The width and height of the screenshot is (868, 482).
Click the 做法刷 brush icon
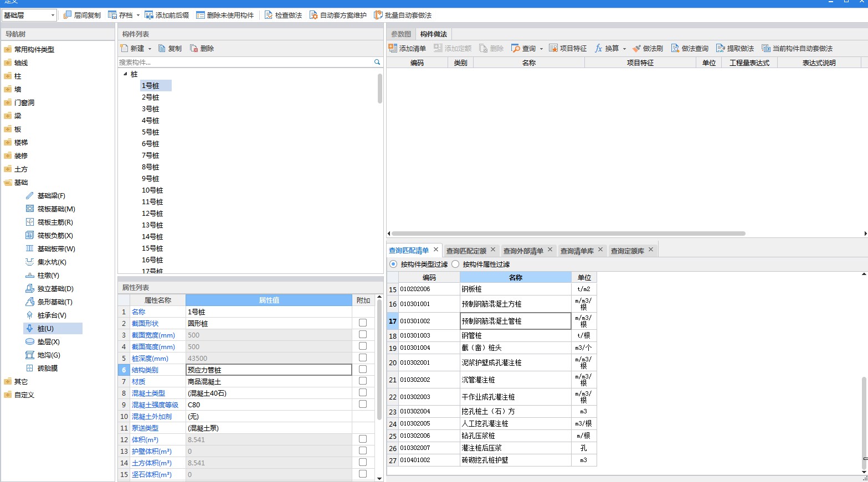(x=636, y=48)
